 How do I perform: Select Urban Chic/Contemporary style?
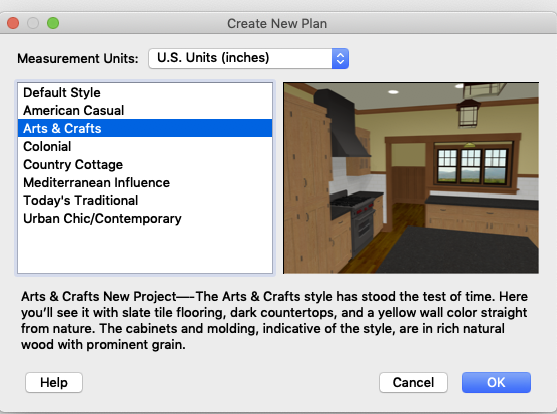pyautogui.click(x=145, y=219)
